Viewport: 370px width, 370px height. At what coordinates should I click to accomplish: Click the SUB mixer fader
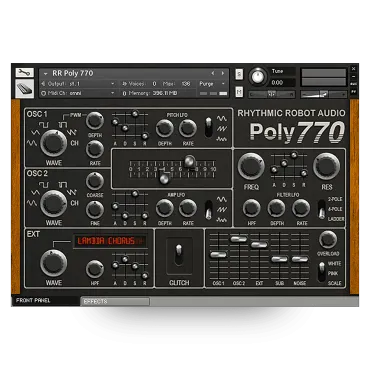(279, 259)
